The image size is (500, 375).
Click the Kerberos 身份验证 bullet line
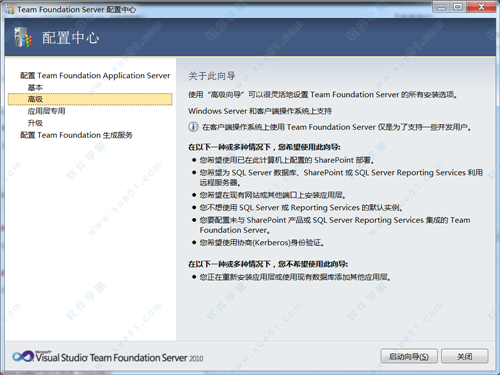coord(262,243)
